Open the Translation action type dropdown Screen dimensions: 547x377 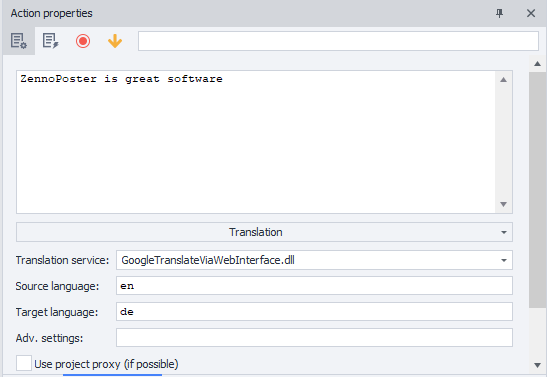point(264,232)
